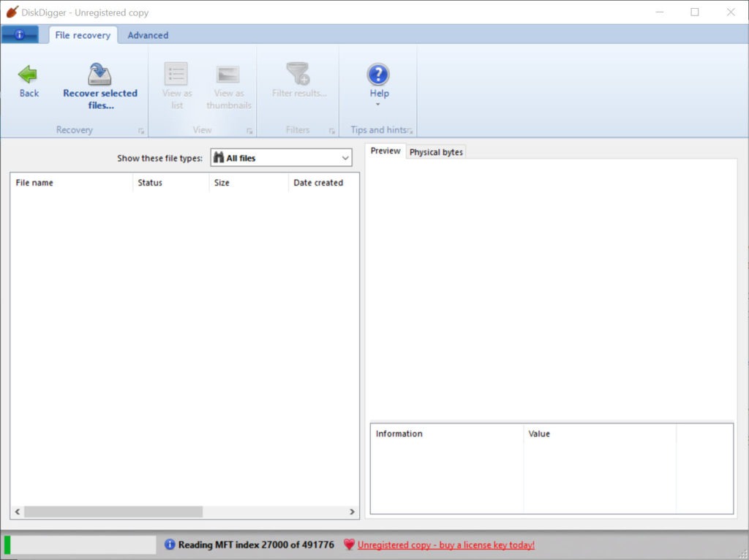
Task: Click the green Back arrow icon
Action: pyautogui.click(x=28, y=74)
